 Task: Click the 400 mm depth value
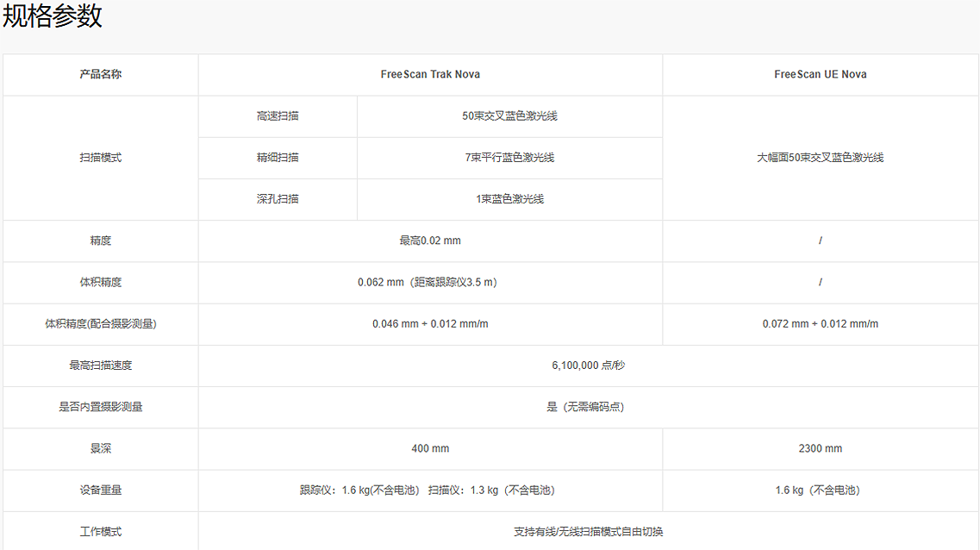point(430,449)
